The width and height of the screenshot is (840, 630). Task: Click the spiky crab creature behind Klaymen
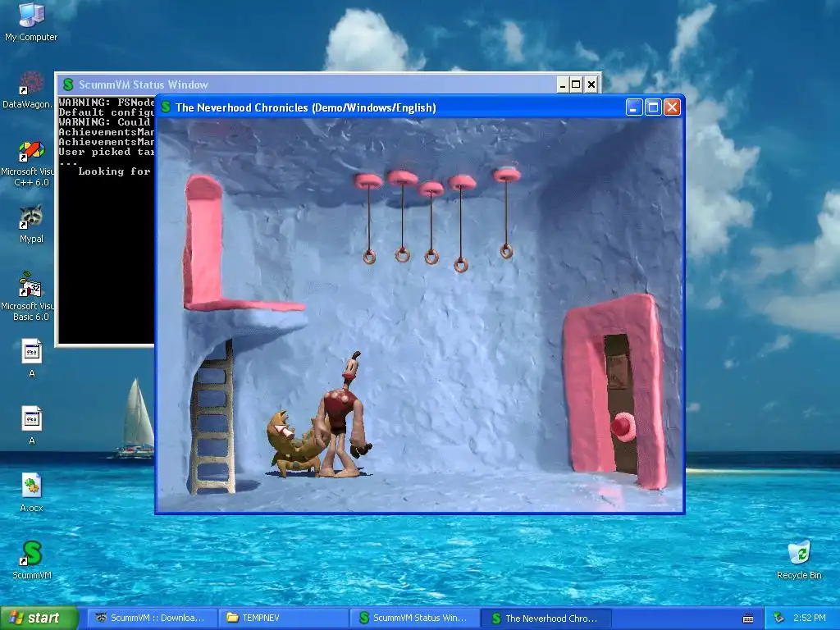click(294, 444)
